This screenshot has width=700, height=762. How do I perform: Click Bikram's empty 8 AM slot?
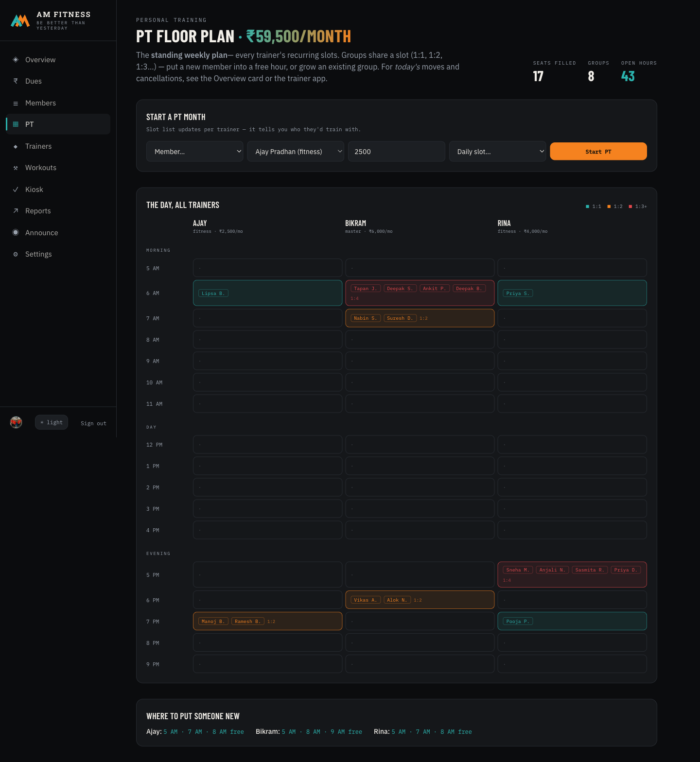(420, 339)
